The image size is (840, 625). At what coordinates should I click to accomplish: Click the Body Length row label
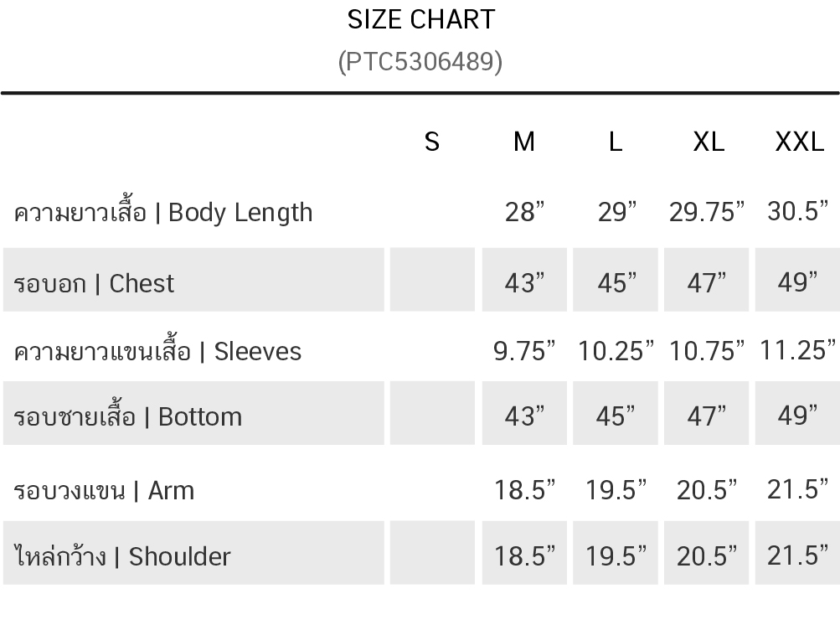click(163, 213)
